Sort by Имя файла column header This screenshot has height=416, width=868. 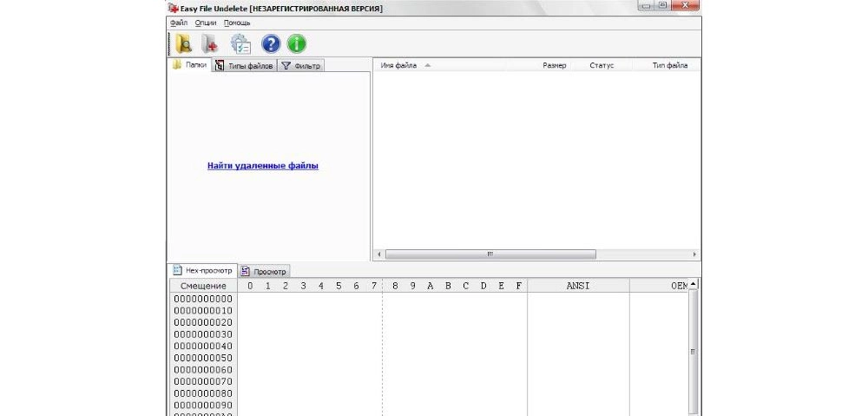(x=398, y=65)
